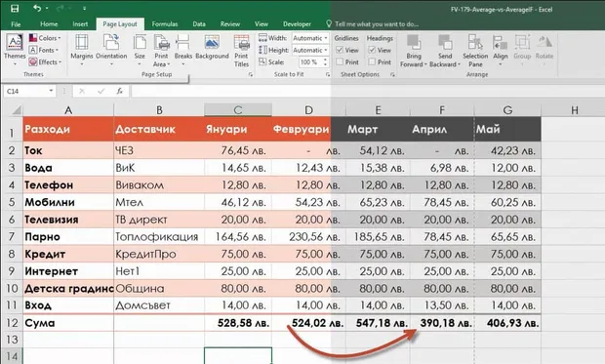Toggle the Headings View checkbox
This screenshot has width=605, height=364.
point(372,50)
